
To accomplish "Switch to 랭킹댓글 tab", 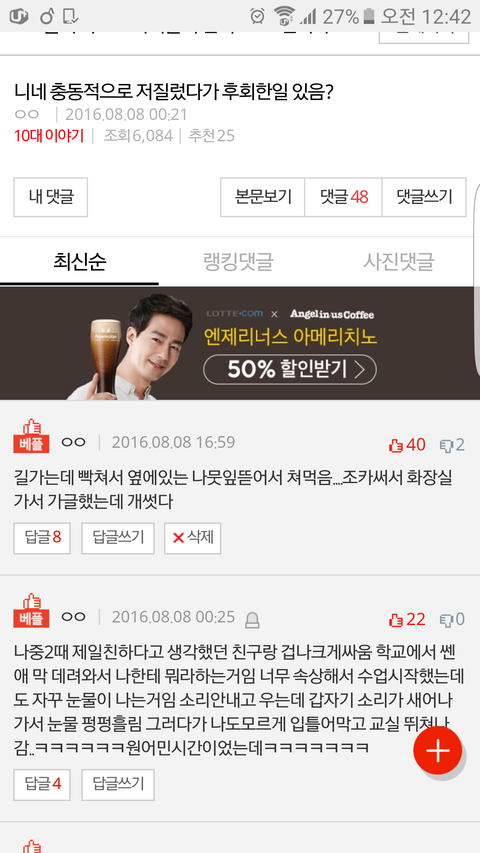I will [238, 262].
